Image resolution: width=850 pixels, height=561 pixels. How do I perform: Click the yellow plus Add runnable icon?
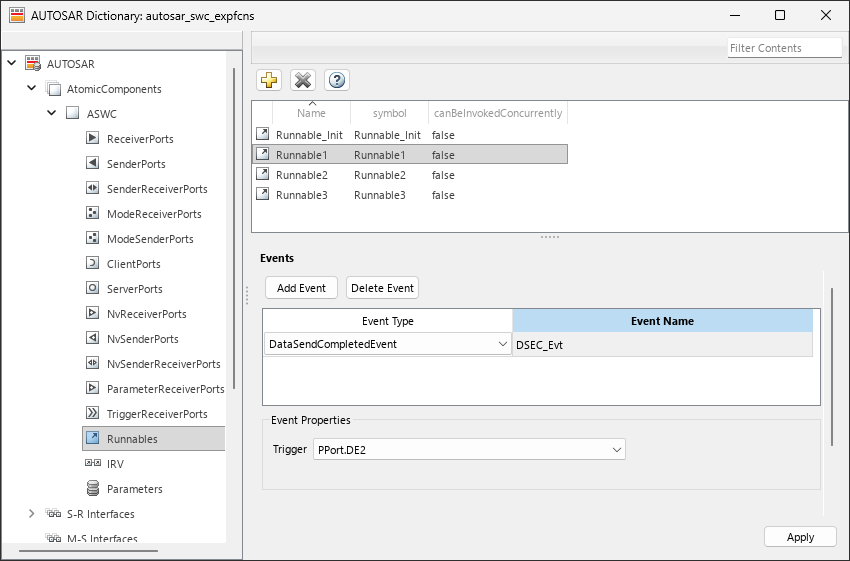(269, 80)
